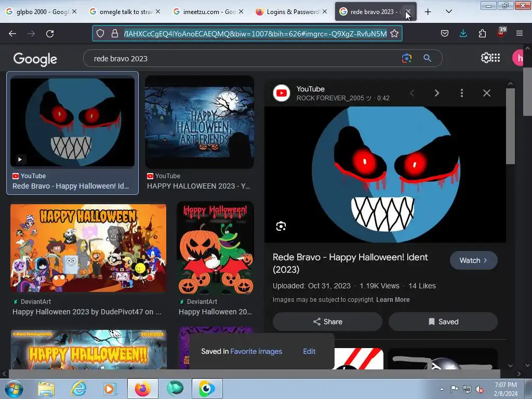Screen dimensions: 532x399
Task: Submit search with the magnifier icon
Action: (427, 58)
